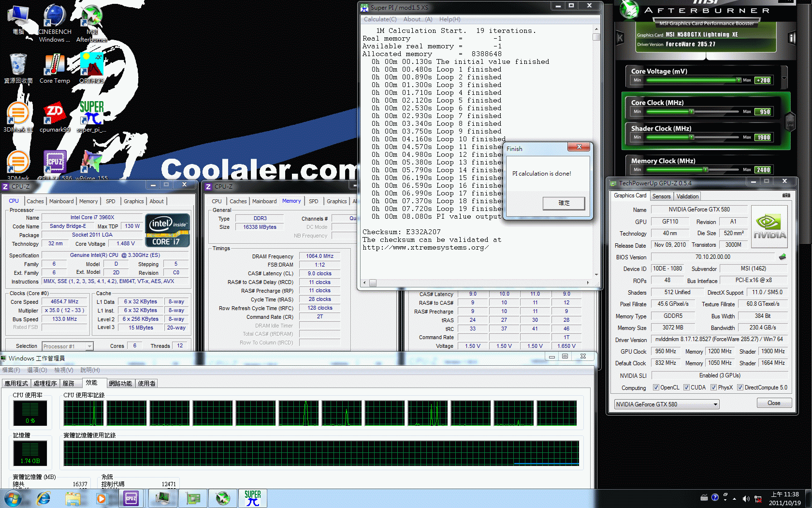The image size is (812, 508).
Task: Launch ORTHOS from the desktop
Action: click(92, 69)
